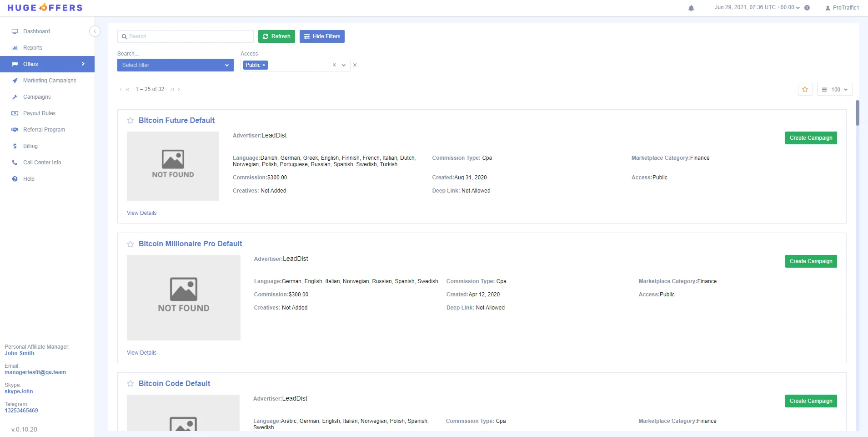The width and height of the screenshot is (868, 437).
Task: Open Payout Rules page
Action: pyautogui.click(x=39, y=113)
